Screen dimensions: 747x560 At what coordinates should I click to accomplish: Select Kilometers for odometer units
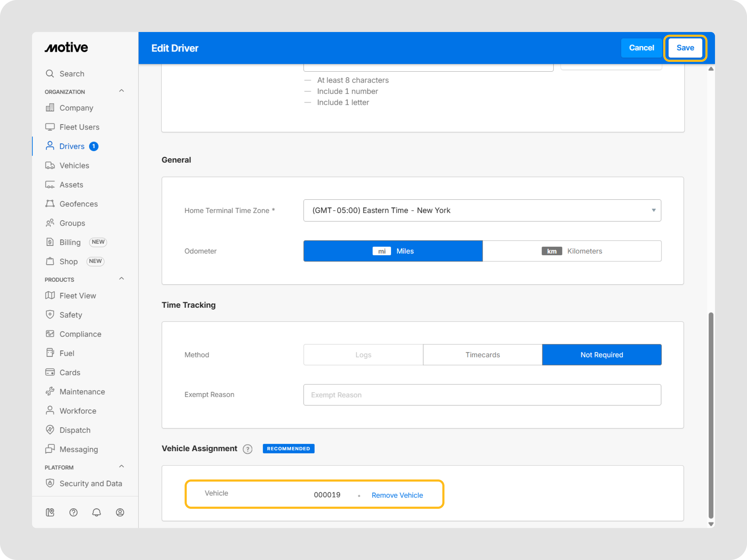[571, 251]
